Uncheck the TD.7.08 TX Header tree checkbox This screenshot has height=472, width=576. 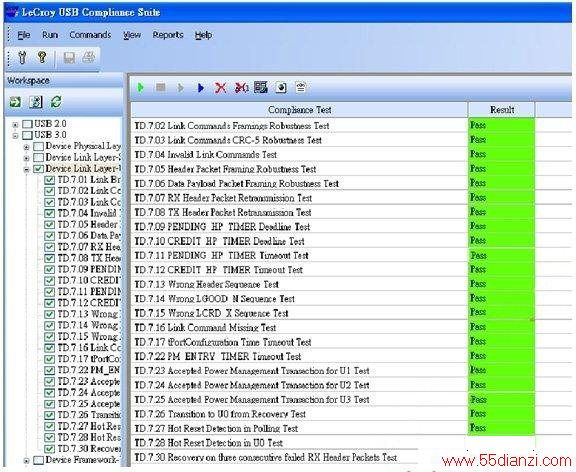(x=49, y=258)
